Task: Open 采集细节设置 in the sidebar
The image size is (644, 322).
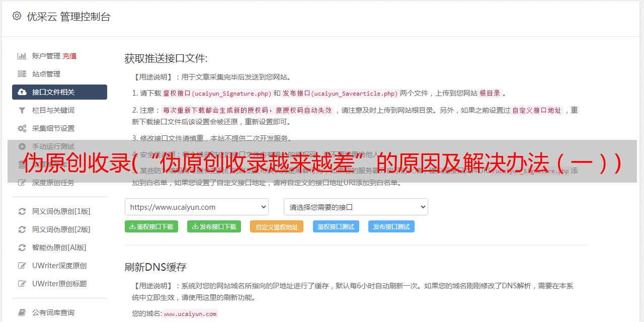Action: [53, 128]
